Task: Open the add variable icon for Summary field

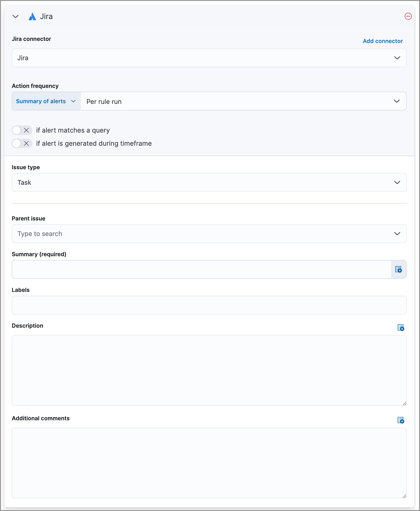Action: (x=398, y=269)
